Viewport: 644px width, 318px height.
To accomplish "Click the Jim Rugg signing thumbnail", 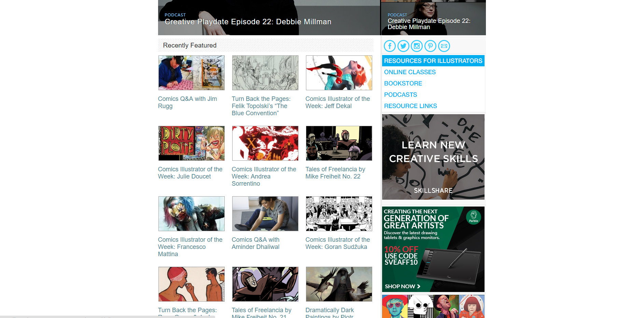I will pyautogui.click(x=192, y=73).
